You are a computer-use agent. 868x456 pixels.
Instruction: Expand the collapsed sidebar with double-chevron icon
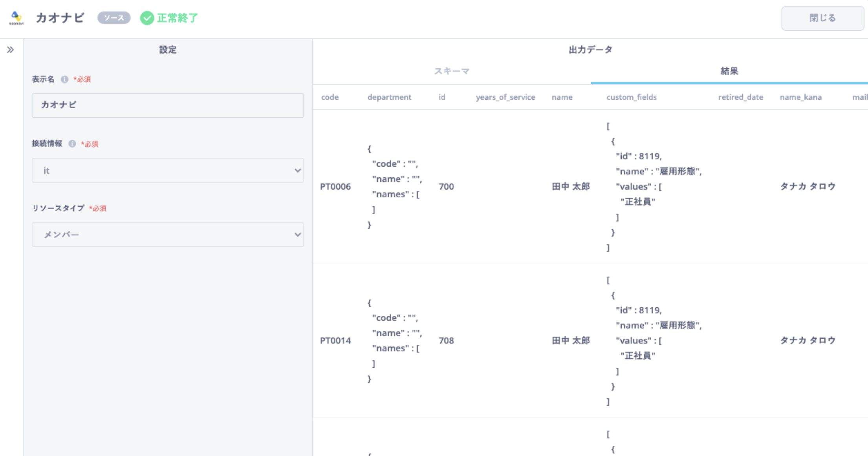(11, 50)
